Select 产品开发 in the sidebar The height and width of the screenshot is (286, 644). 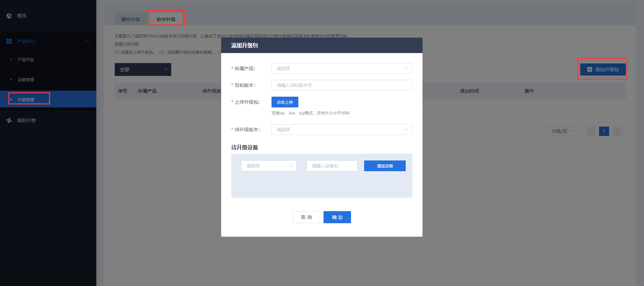click(x=26, y=60)
